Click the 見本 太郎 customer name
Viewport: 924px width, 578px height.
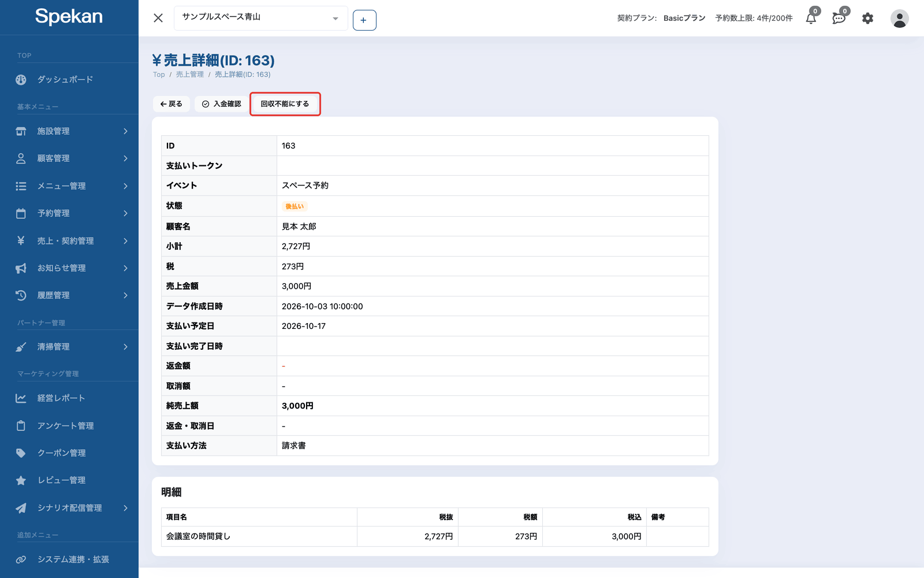pos(299,227)
